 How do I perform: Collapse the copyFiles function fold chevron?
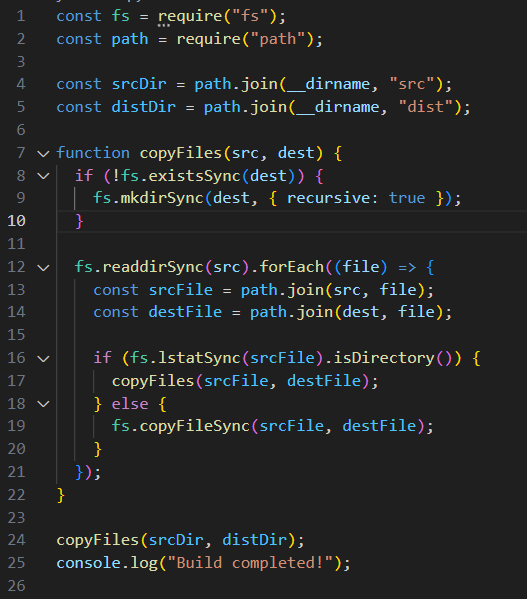44,154
